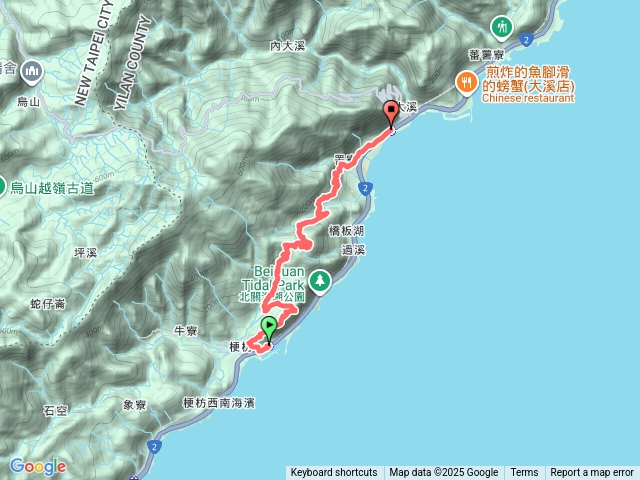640x480 pixels.
Task: Select the 烏山越嶺古道 trail label
Action: [52, 188]
